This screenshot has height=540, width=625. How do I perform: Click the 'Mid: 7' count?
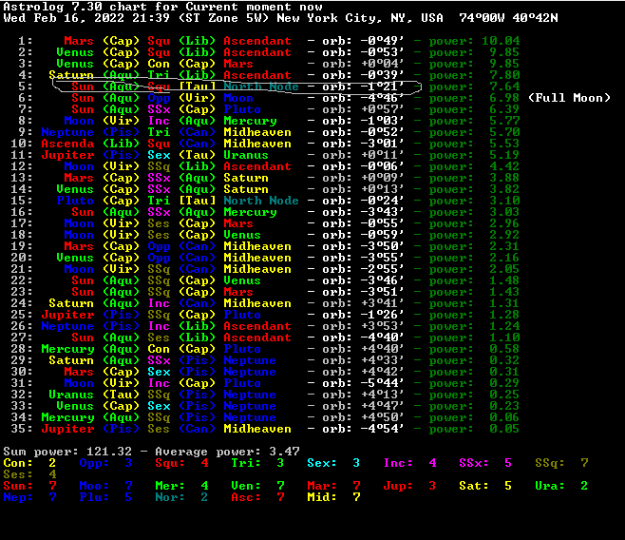[x=333, y=497]
